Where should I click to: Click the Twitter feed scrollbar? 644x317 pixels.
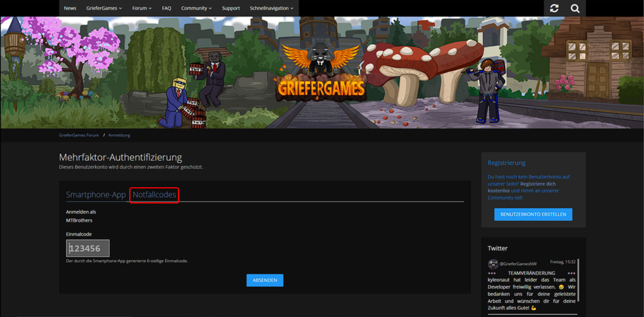(x=578, y=280)
